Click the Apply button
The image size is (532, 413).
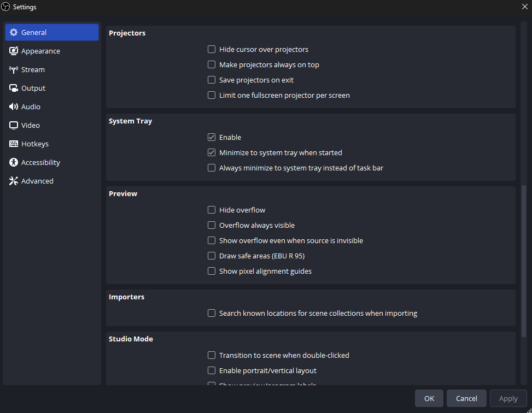(x=508, y=398)
